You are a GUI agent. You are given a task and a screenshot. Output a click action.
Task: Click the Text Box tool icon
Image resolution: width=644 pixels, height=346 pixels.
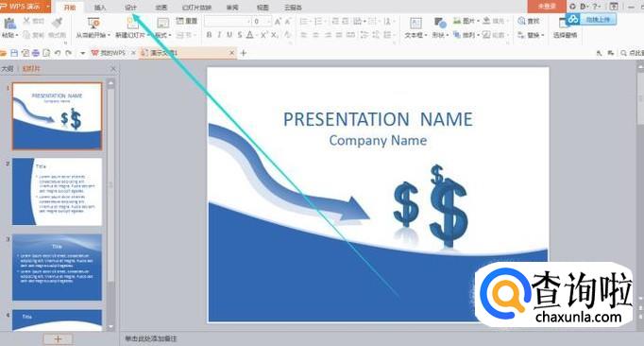415,24
